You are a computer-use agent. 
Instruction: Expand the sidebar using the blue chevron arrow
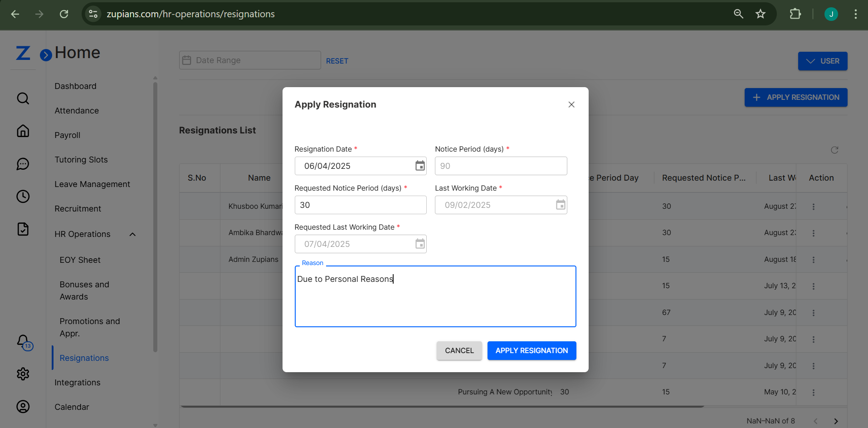[x=45, y=55]
